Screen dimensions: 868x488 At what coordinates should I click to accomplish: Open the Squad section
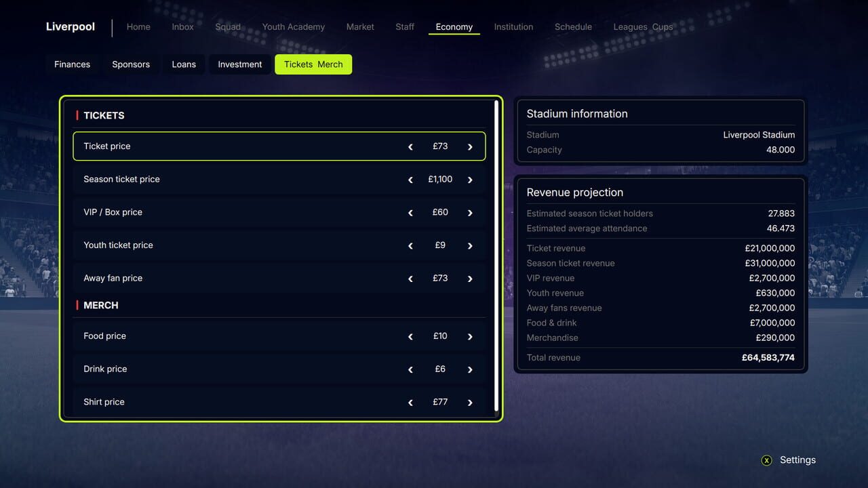click(x=228, y=27)
